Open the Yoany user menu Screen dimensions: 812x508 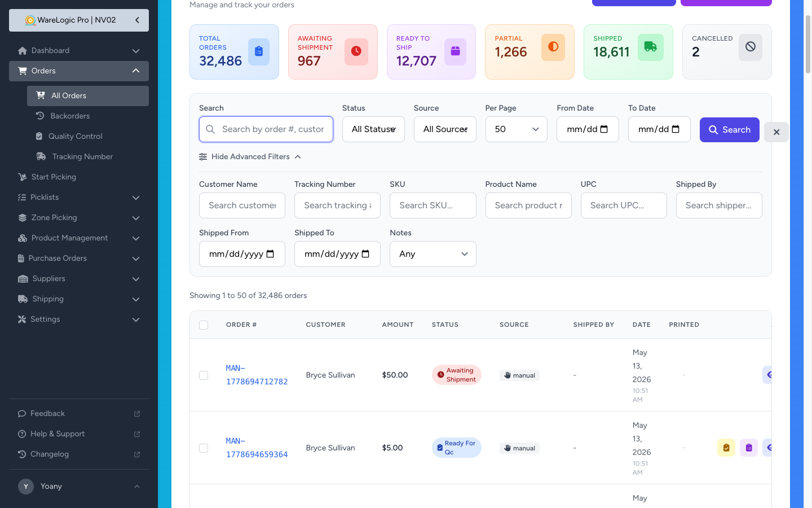[x=79, y=487]
